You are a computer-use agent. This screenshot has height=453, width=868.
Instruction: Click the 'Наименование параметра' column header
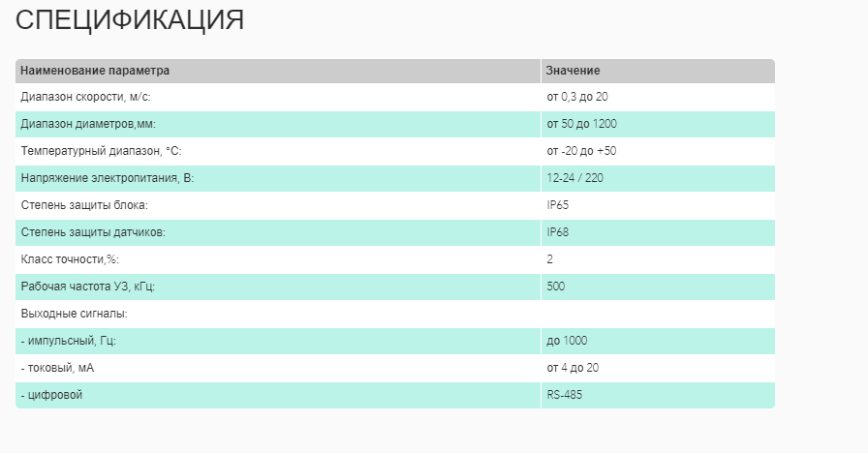coord(95,71)
